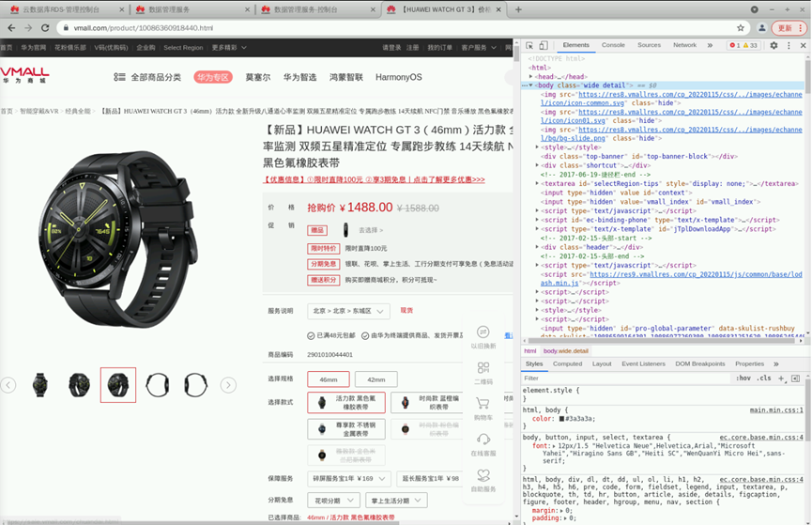View site info via the lock icon

pos(66,28)
